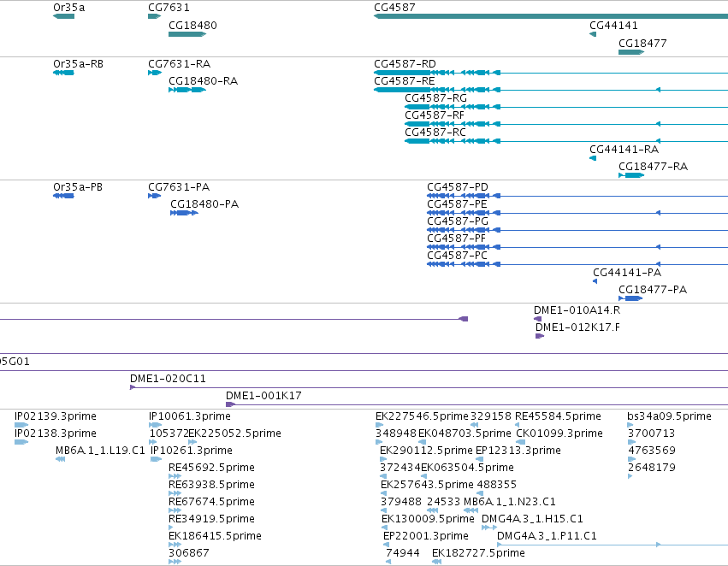
Task: Select EST bs34a09.5prime
Action: [x=630, y=425]
